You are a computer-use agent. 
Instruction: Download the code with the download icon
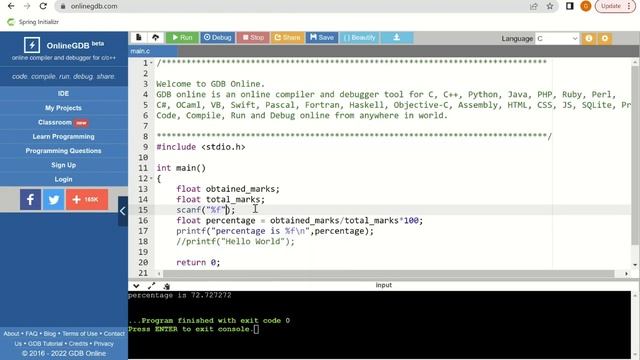397,38
